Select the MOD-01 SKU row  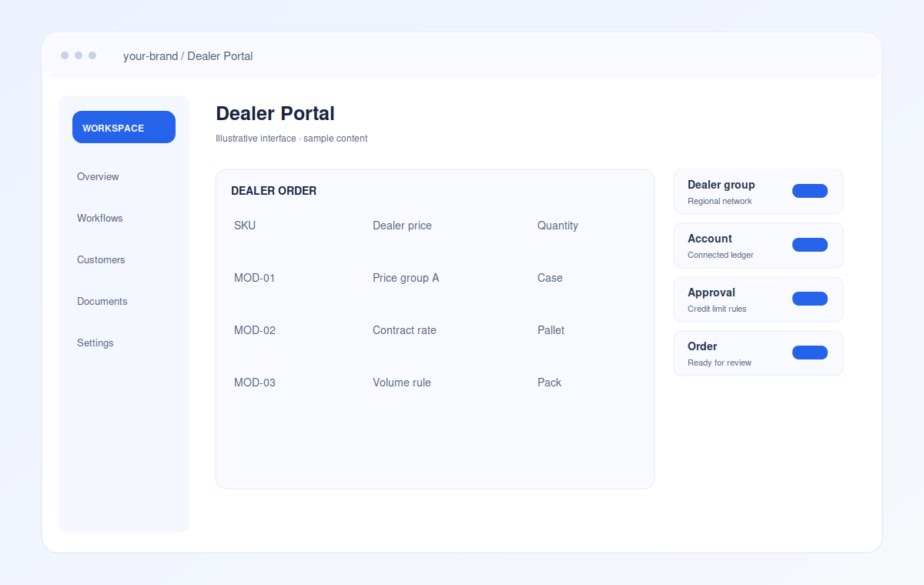point(435,278)
